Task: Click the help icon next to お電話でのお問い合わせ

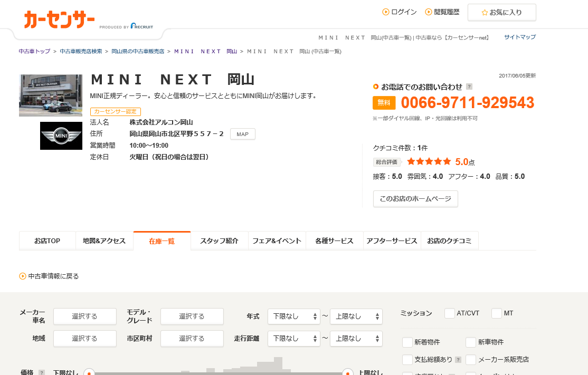Action: (x=469, y=86)
